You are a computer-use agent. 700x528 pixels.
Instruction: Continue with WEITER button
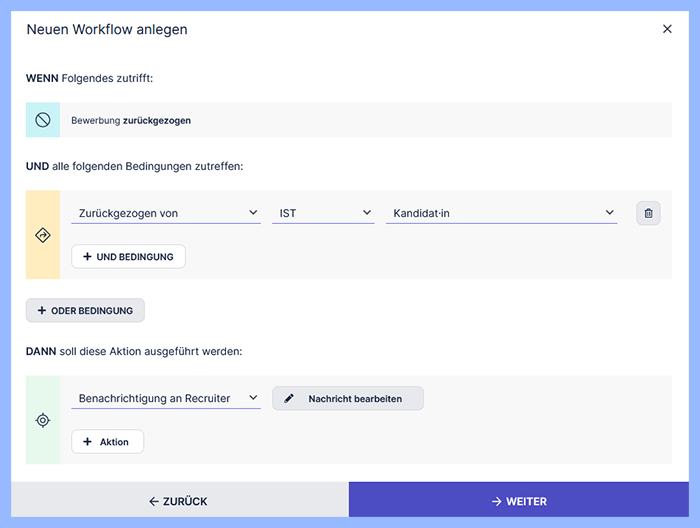pos(519,501)
